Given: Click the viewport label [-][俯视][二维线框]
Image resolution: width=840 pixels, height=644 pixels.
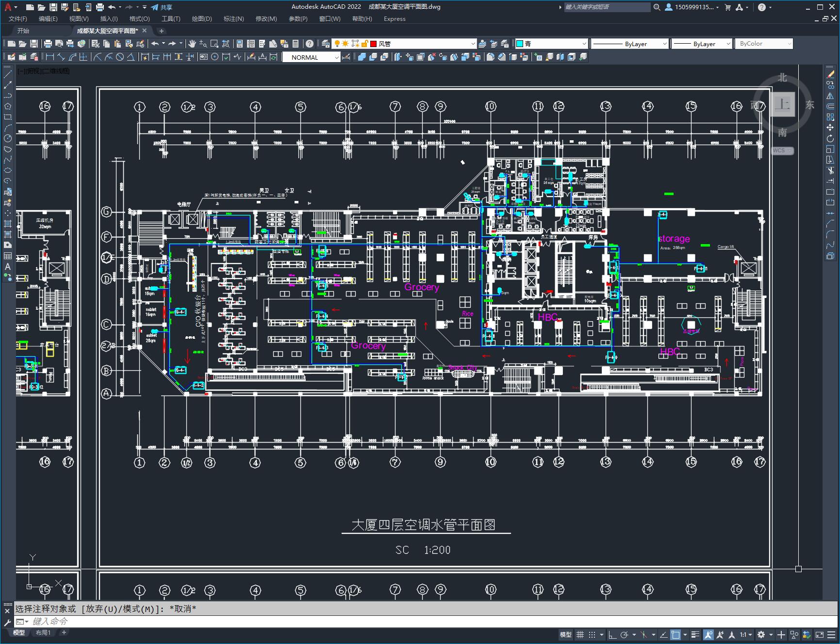Looking at the screenshot, I should click(x=44, y=71).
